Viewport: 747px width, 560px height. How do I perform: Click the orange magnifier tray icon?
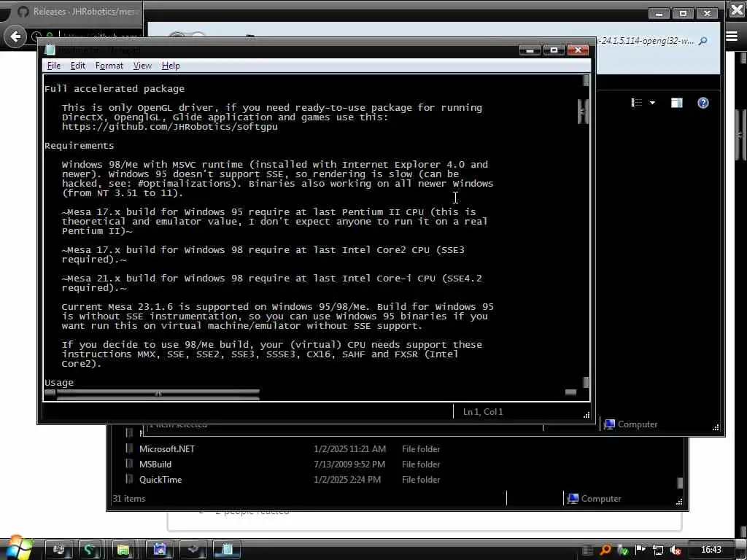[605, 550]
